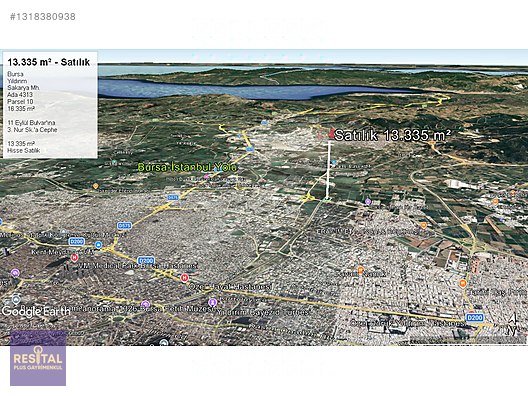Click the purple icon above Yıldırım Bayezid Türbesi
Image resolution: width=528 pixels, height=396 pixels.
(x=212, y=301)
